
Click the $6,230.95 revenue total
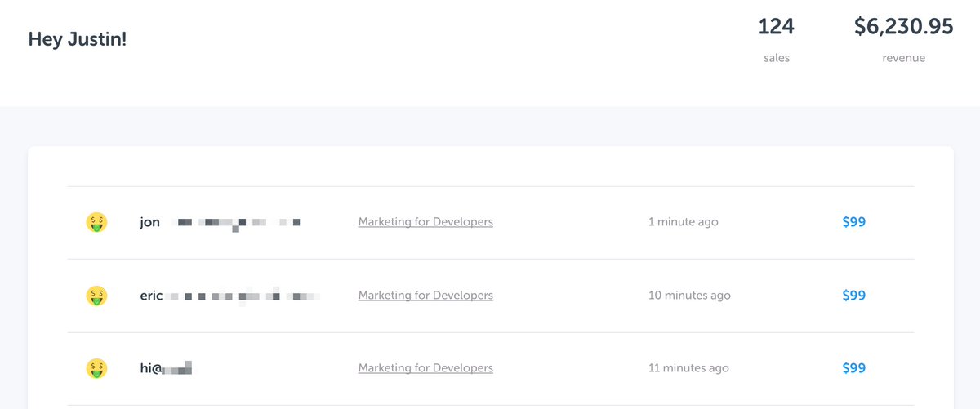pyautogui.click(x=903, y=27)
